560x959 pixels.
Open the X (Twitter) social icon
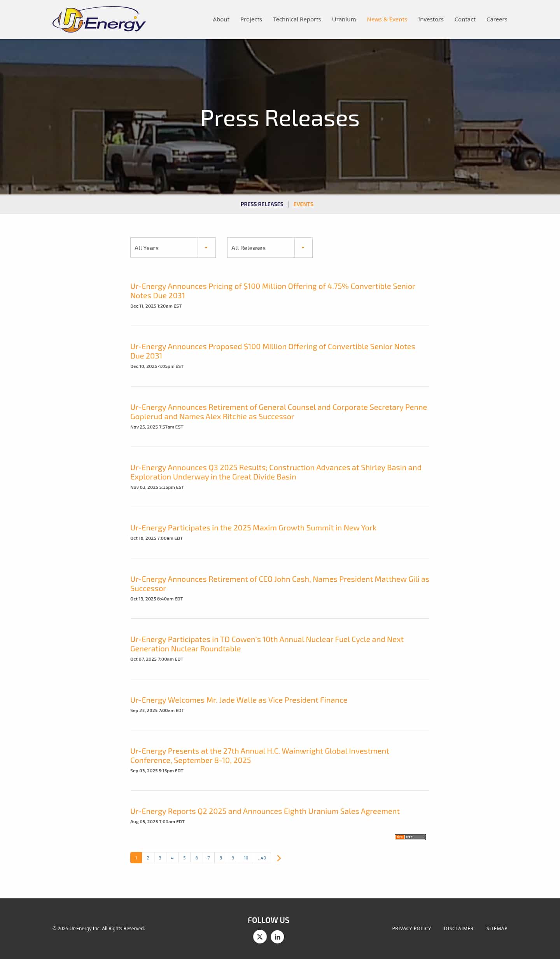pyautogui.click(x=260, y=936)
